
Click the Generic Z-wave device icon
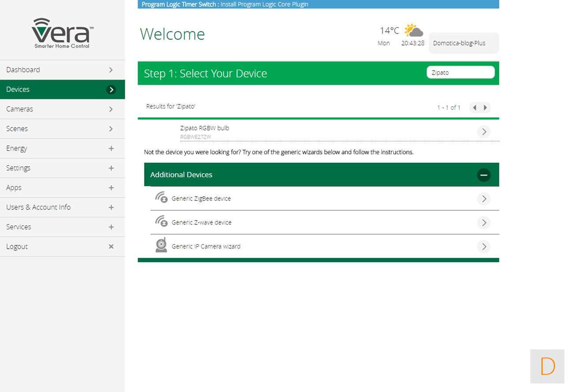[161, 221]
